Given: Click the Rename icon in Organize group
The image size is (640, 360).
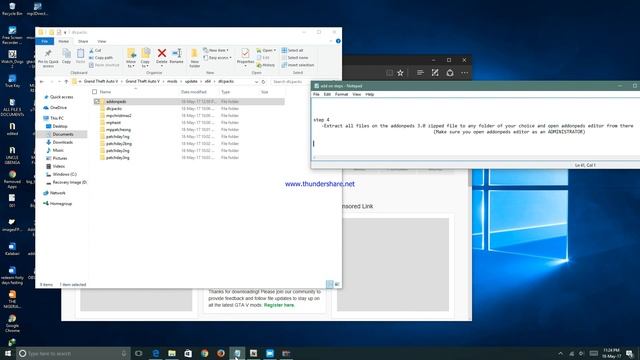Looking at the screenshot, I should tap(177, 56).
